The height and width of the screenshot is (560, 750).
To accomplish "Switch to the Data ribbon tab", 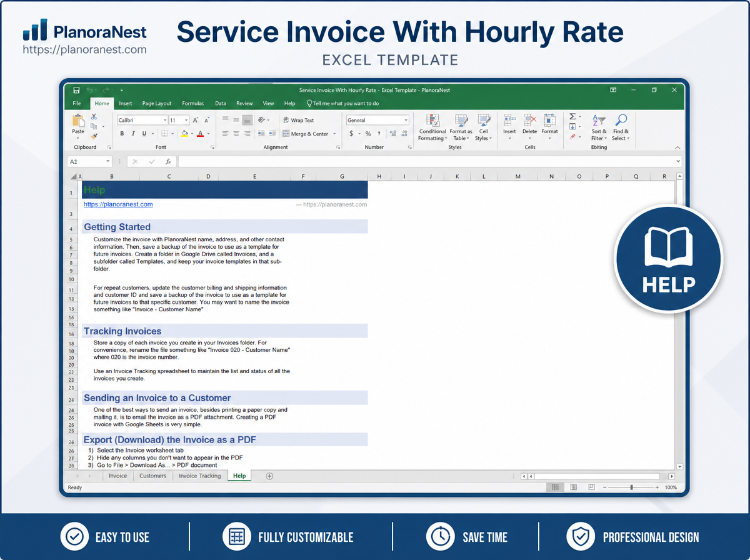I will pyautogui.click(x=221, y=103).
